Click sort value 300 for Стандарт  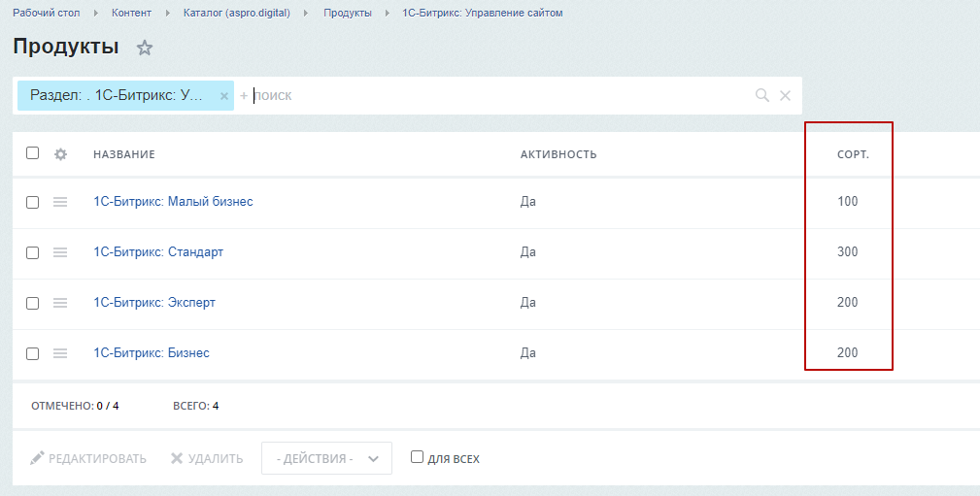[x=848, y=252]
